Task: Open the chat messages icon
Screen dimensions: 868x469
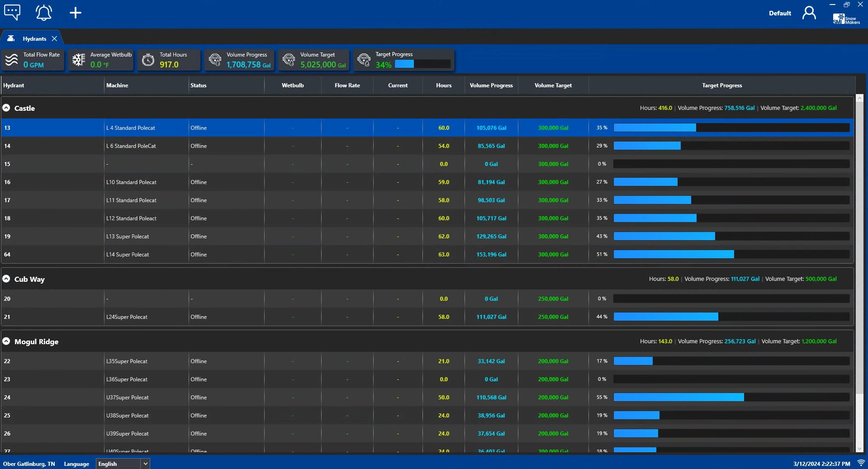Action: [11, 12]
